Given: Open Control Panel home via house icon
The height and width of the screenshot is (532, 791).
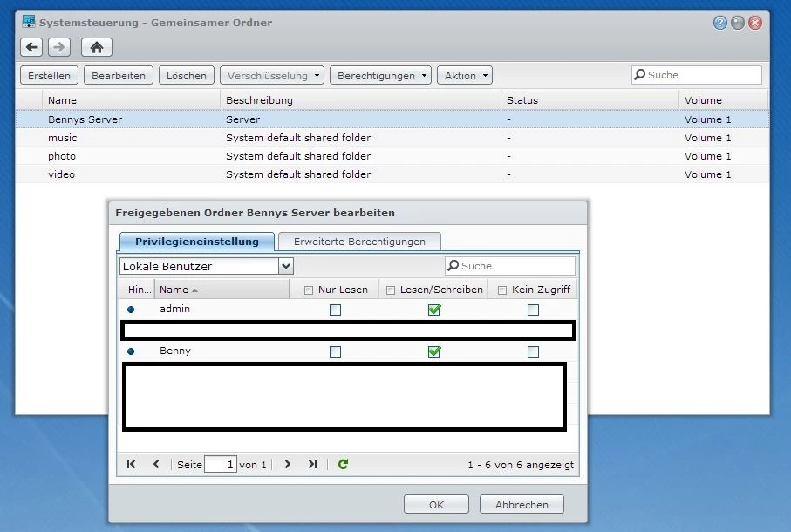Looking at the screenshot, I should coord(96,47).
